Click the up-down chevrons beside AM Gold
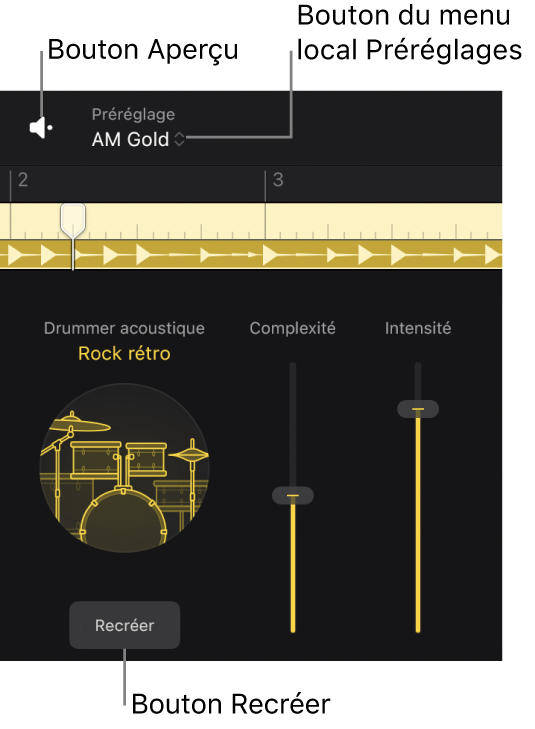The image size is (535, 729). 179,139
